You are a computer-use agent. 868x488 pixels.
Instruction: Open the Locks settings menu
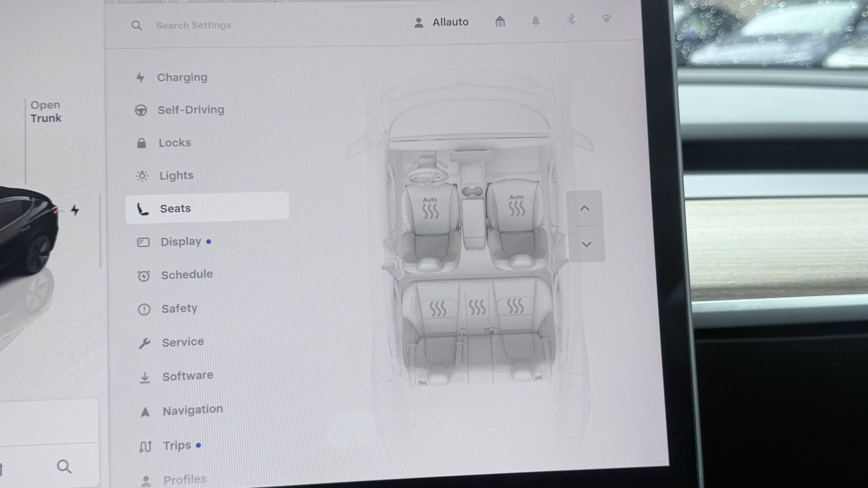click(x=175, y=143)
